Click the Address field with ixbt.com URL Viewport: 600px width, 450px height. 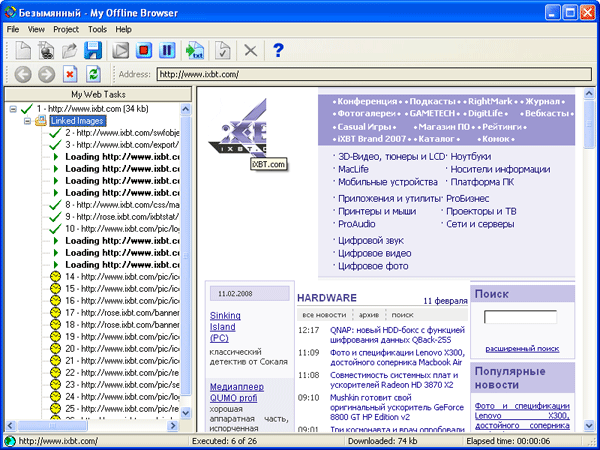(x=374, y=74)
